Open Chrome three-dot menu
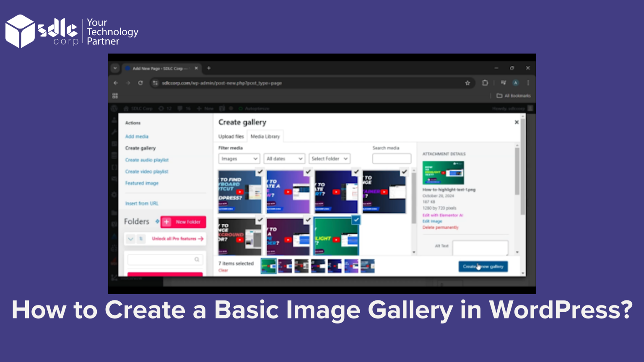 coord(528,83)
